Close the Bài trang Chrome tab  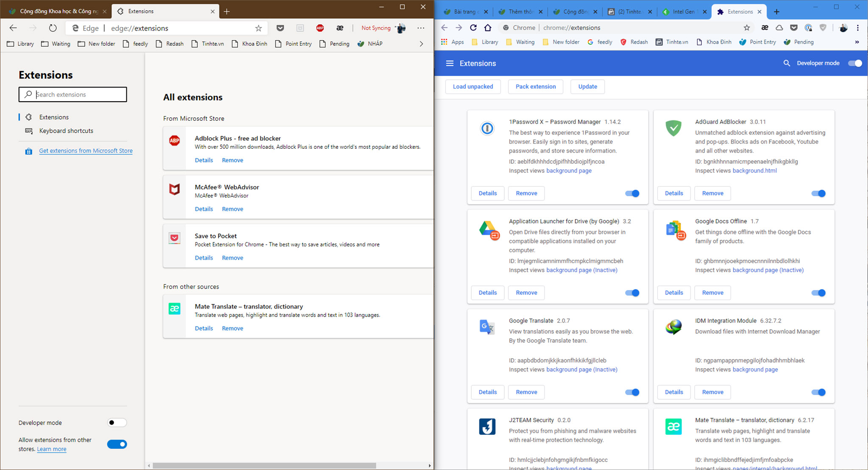coord(486,12)
